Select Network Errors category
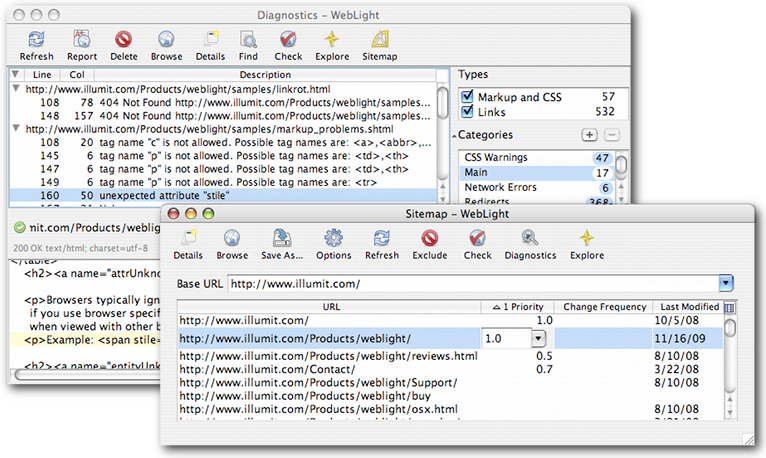766x458 pixels. pyautogui.click(x=537, y=187)
